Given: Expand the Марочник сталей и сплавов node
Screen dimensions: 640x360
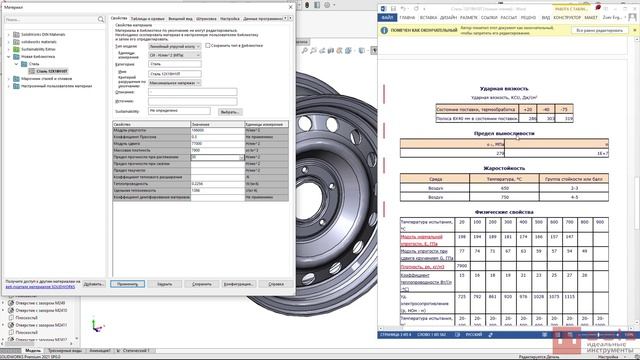Looking at the screenshot, I should click(x=9, y=79).
